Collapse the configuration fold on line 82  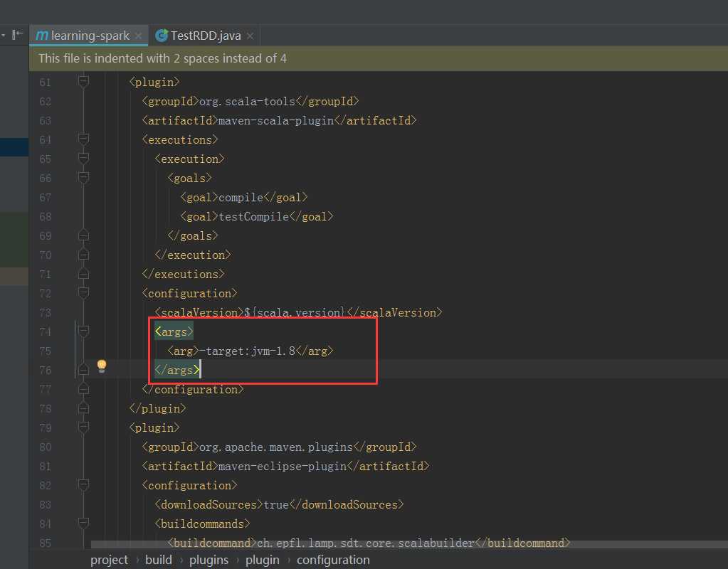coord(83,485)
